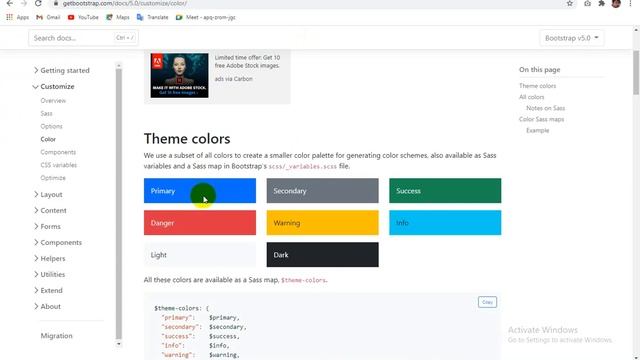Screen dimensions: 640x360
Task: Expand the Helpers section
Action: [49, 258]
